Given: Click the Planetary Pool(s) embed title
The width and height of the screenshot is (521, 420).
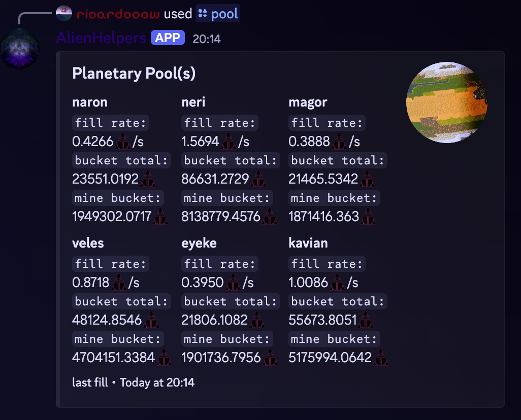Looking at the screenshot, I should tap(134, 74).
